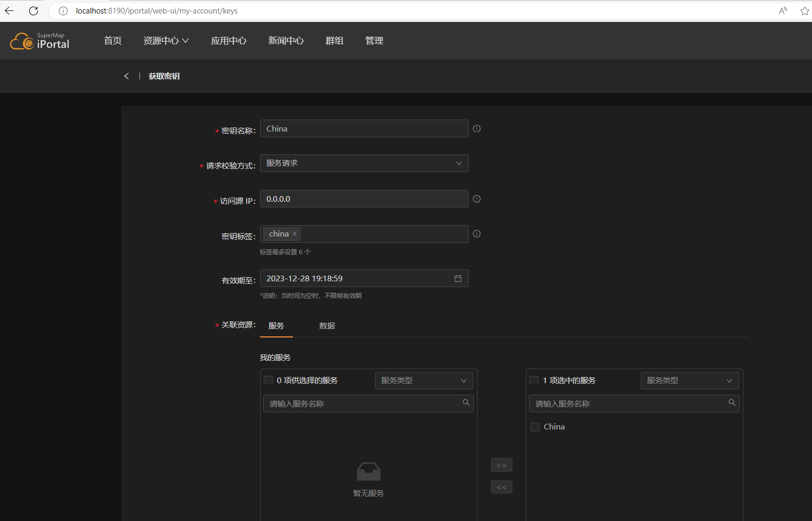The image size is (812, 521).
Task: Switch to the 数据 tab
Action: click(327, 325)
